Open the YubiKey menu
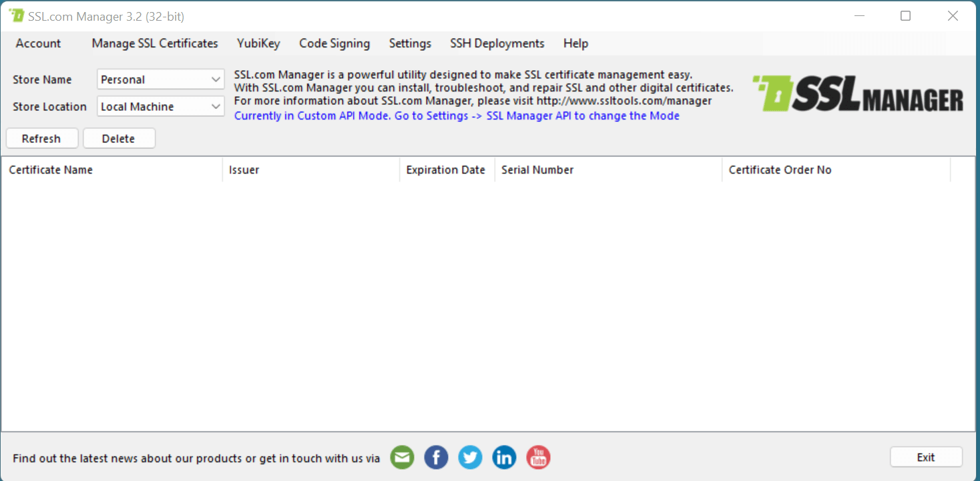 coord(258,43)
